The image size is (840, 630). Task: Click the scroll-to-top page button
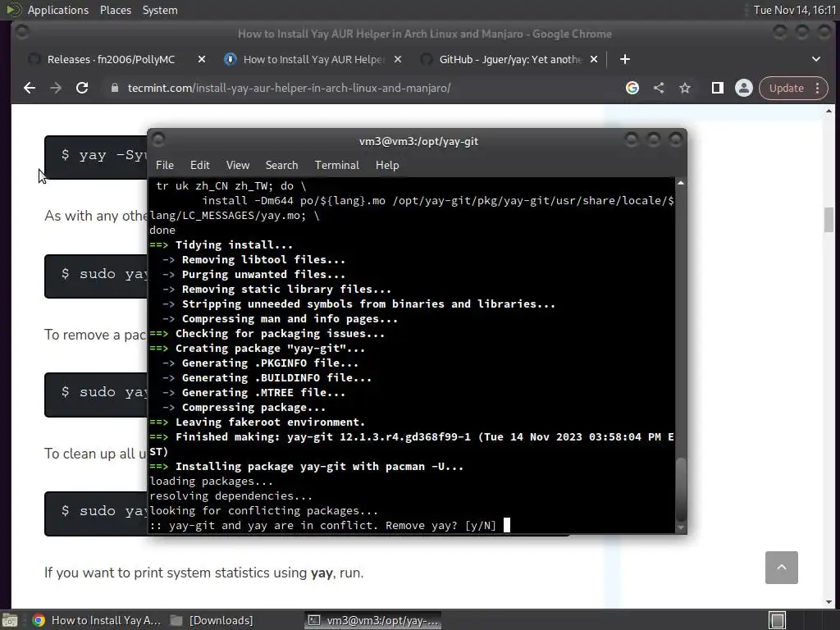782,568
